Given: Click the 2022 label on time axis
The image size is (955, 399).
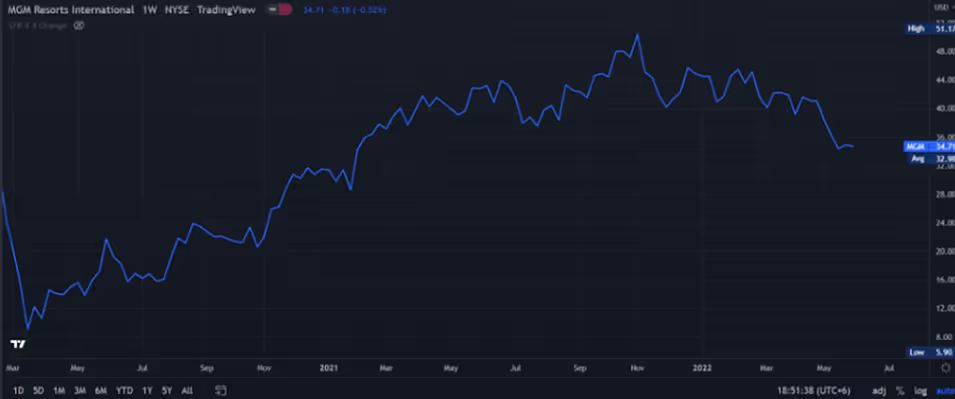Looking at the screenshot, I should pyautogui.click(x=702, y=368).
